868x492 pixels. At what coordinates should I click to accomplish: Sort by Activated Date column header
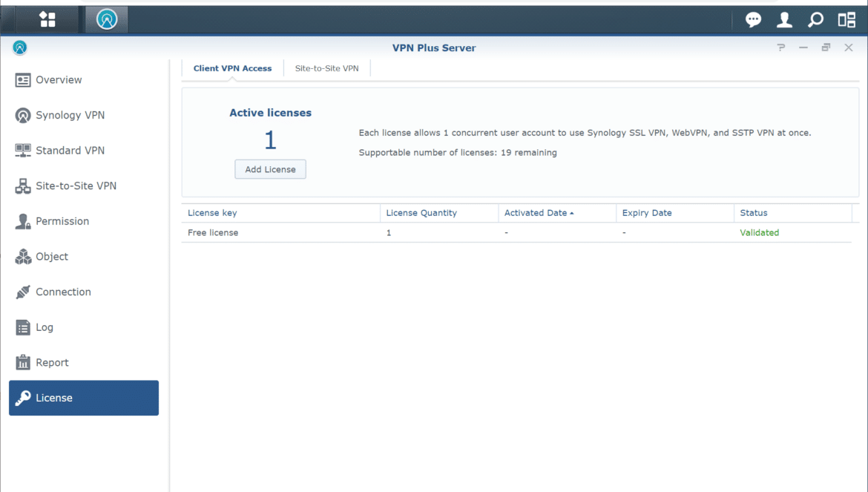coord(557,213)
